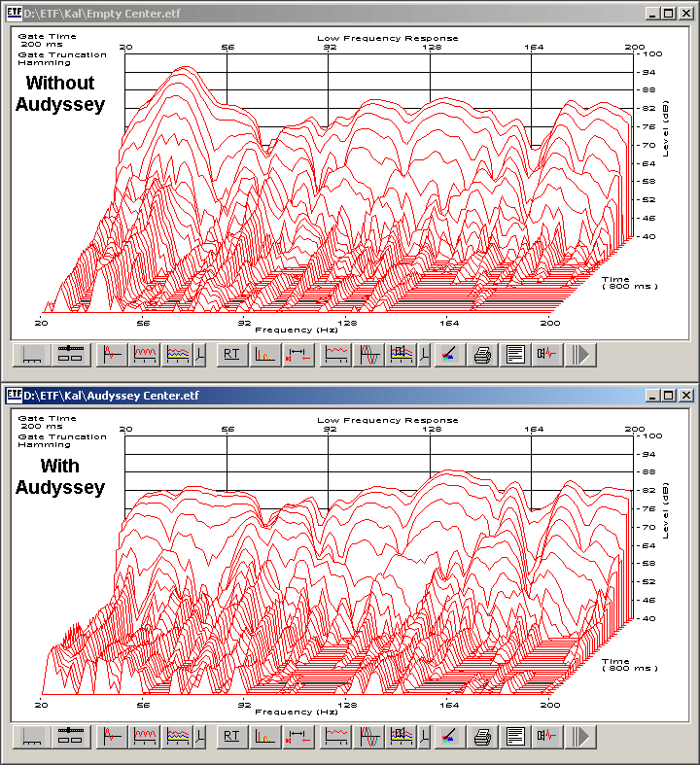Image resolution: width=700 pixels, height=765 pixels.
Task: Open ETF system menu icon of Audyssey Center window
Action: coord(14,396)
